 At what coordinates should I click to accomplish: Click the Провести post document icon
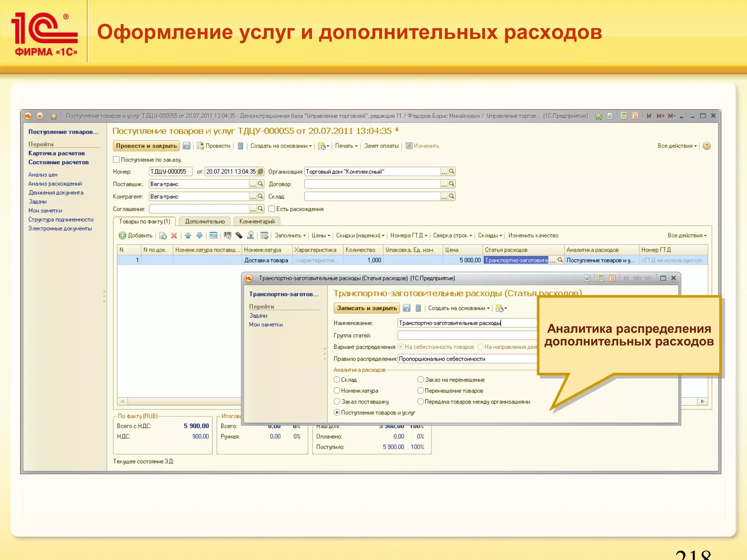[200, 146]
